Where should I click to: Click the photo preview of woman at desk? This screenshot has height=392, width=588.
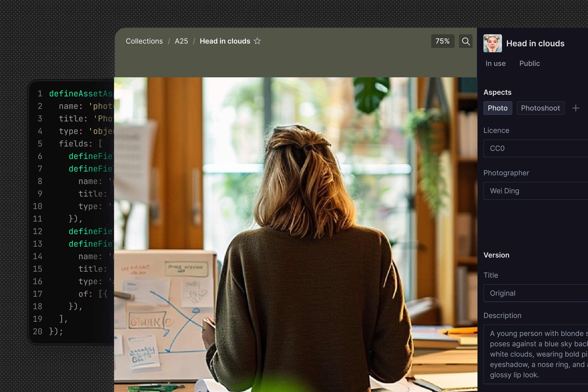coord(295,234)
